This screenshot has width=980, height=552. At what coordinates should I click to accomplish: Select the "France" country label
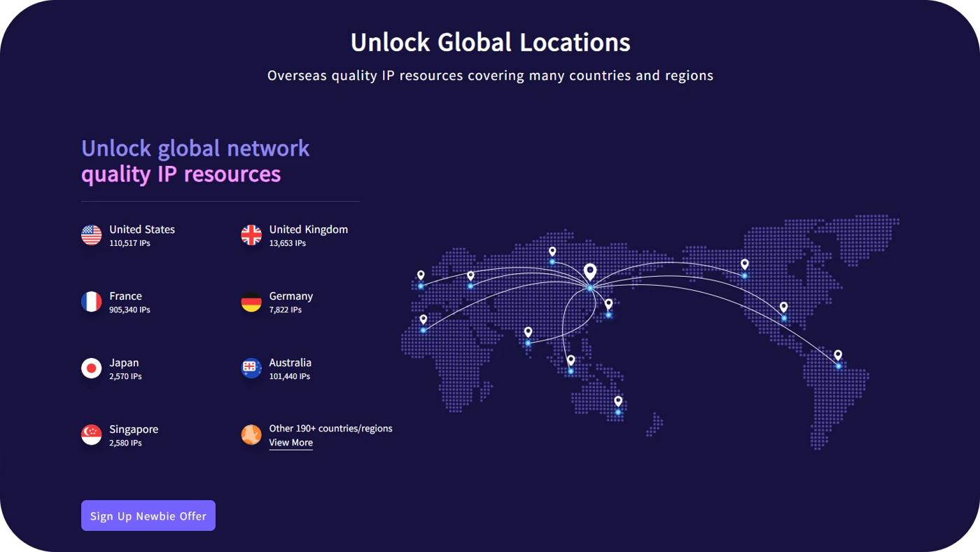pyautogui.click(x=126, y=296)
